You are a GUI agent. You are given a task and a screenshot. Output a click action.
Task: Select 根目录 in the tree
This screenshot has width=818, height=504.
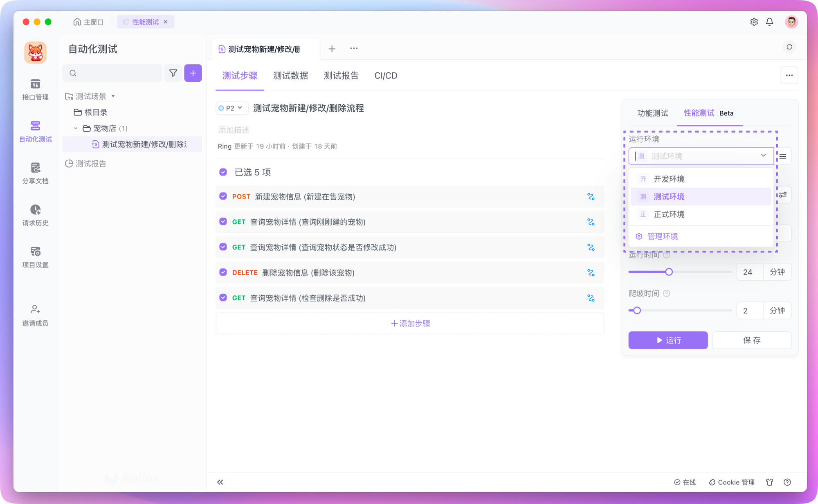91,112
